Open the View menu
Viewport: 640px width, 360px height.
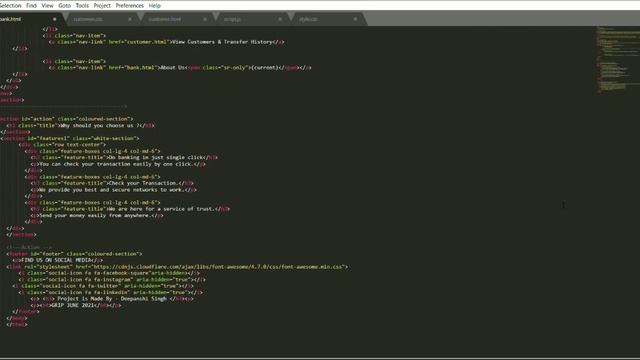(47, 6)
